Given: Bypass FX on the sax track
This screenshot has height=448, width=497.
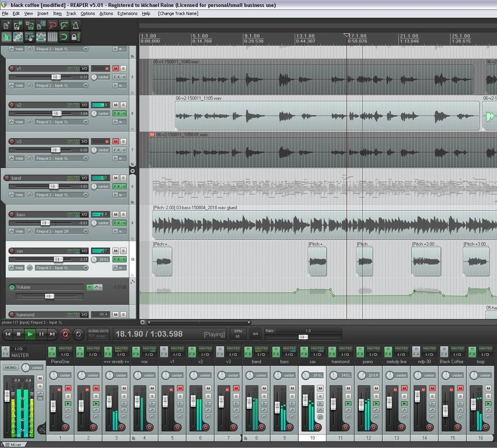Looking at the screenshot, I should pos(123,260).
